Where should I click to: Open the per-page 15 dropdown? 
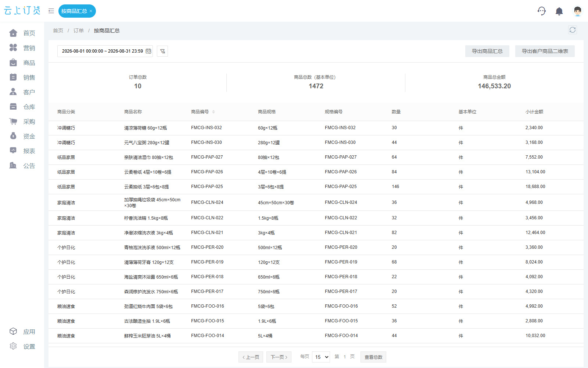pos(321,357)
